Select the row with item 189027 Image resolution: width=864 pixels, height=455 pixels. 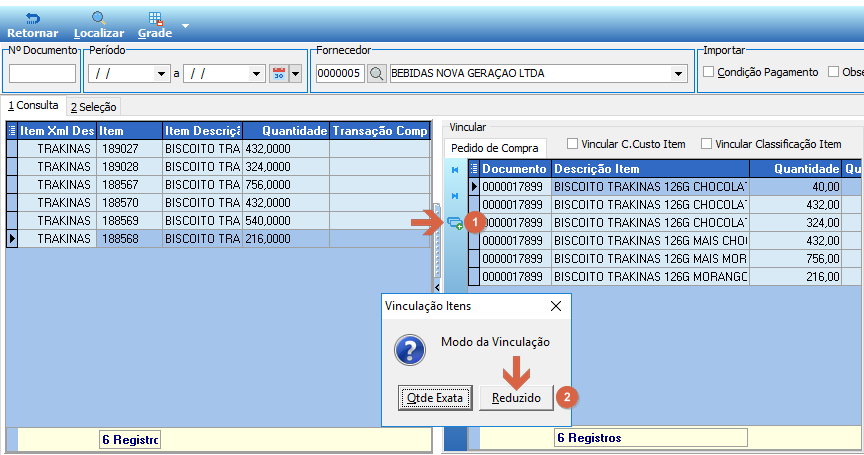pos(218,149)
